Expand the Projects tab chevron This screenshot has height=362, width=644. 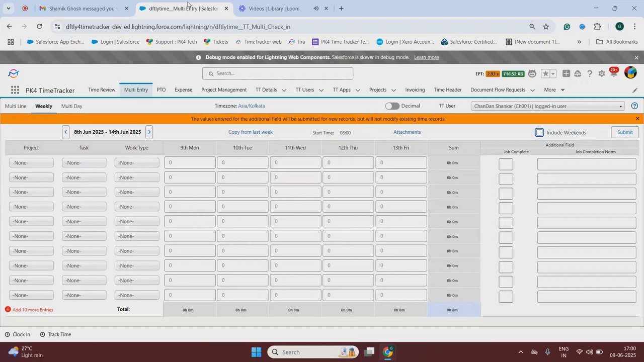[x=393, y=90]
